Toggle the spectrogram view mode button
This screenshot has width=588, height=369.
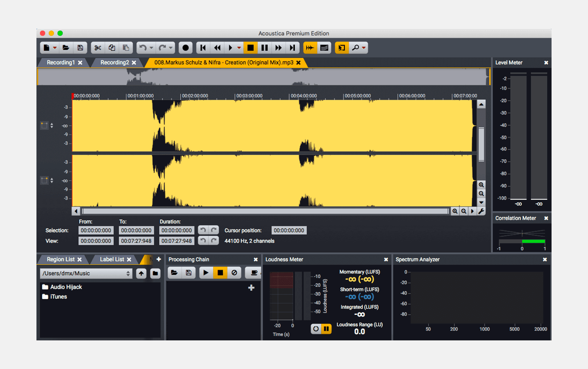coord(324,48)
